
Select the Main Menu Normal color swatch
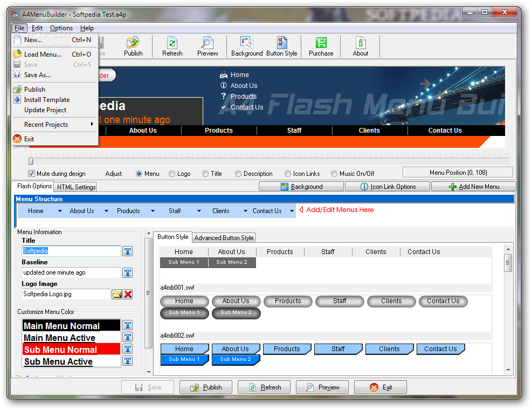(x=71, y=325)
